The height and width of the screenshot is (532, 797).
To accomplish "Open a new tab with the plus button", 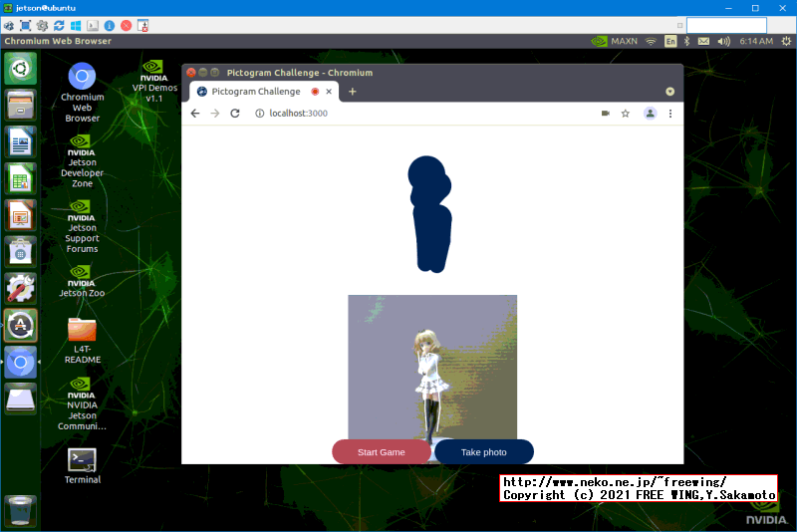I will tap(353, 92).
